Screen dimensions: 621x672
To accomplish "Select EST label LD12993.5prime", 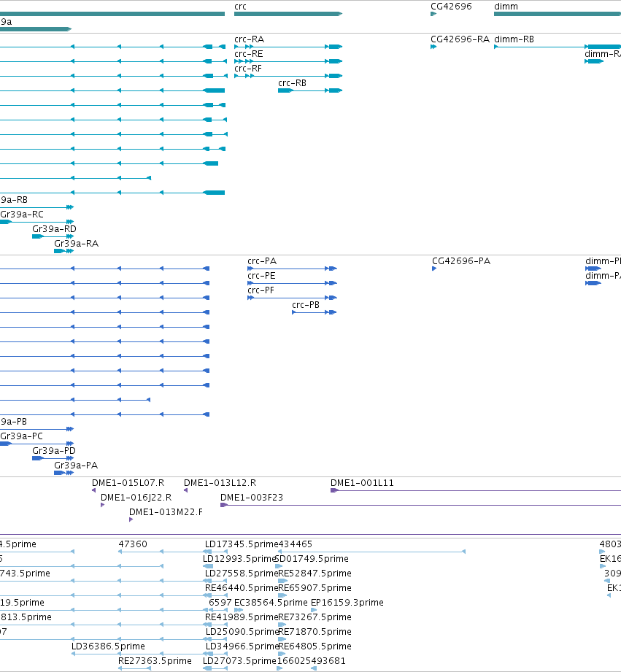I will point(239,559).
